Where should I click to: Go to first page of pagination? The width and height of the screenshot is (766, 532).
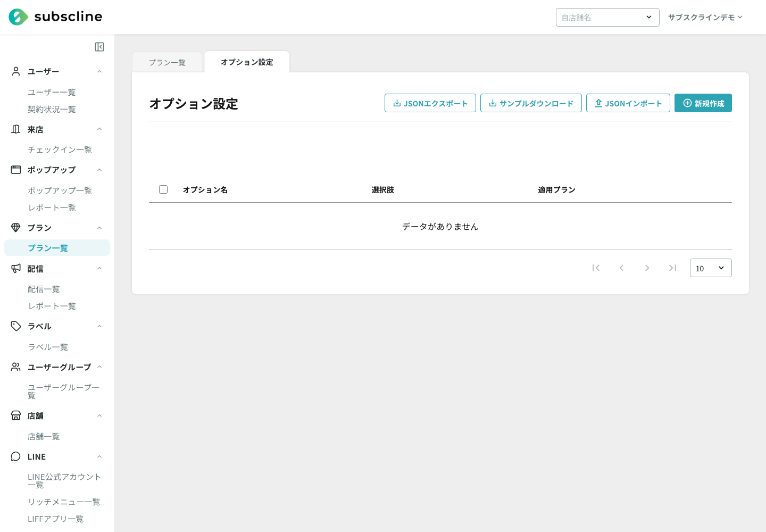(596, 268)
